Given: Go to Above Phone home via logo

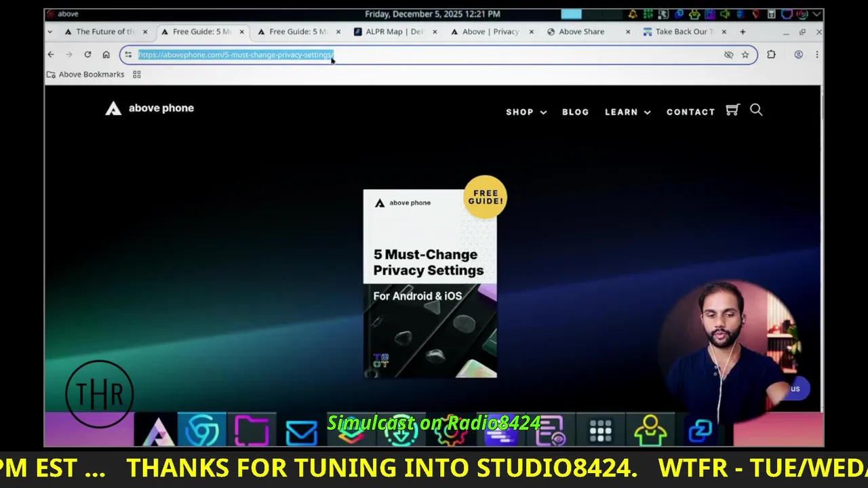Looking at the screenshot, I should 149,108.
